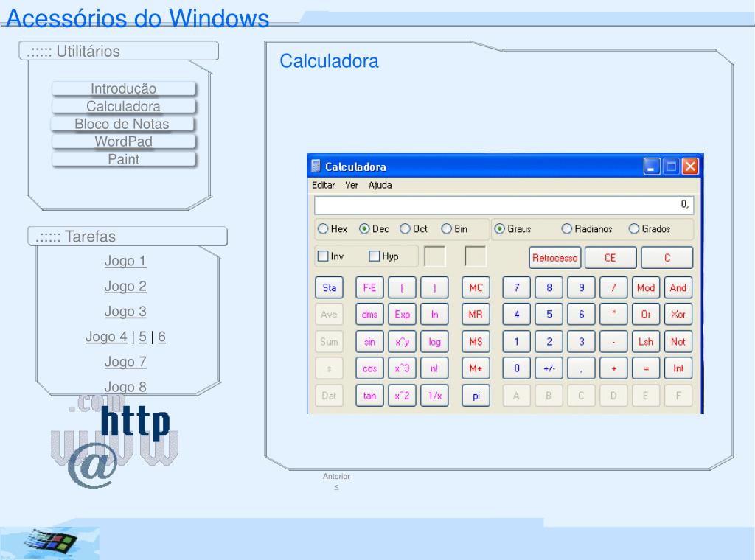Image resolution: width=755 pixels, height=560 pixels.
Task: Select the Grados radio button
Action: 650,229
